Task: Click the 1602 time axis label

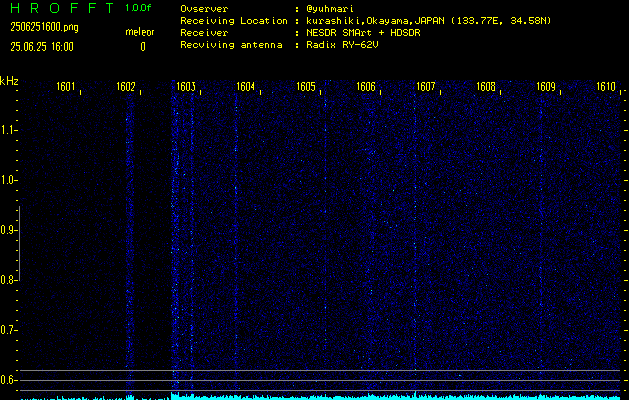Action: pyautogui.click(x=126, y=86)
